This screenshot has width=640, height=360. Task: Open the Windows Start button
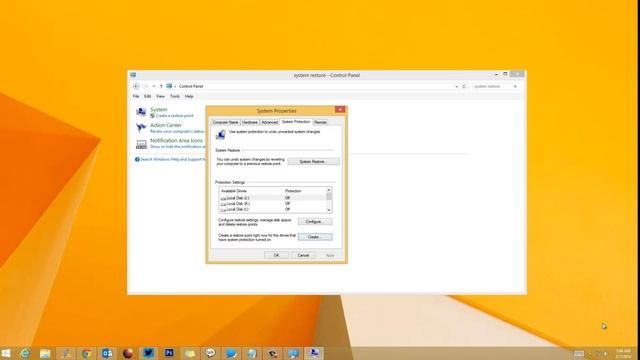coord(6,353)
